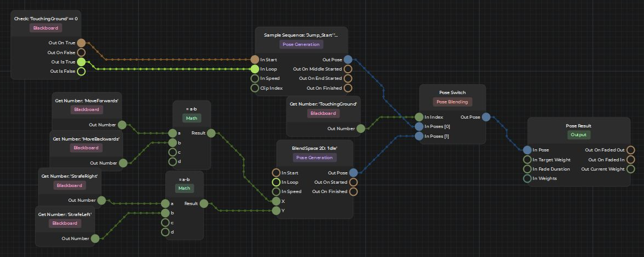
Task: Select the Get Number 'MoveForwards' node title
Action: pos(87,100)
